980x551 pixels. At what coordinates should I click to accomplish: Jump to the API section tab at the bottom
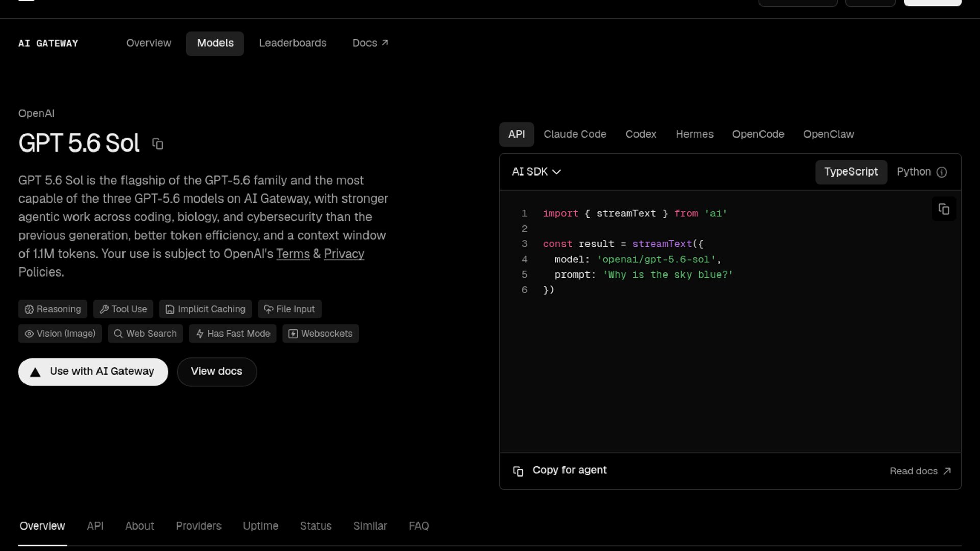click(95, 526)
